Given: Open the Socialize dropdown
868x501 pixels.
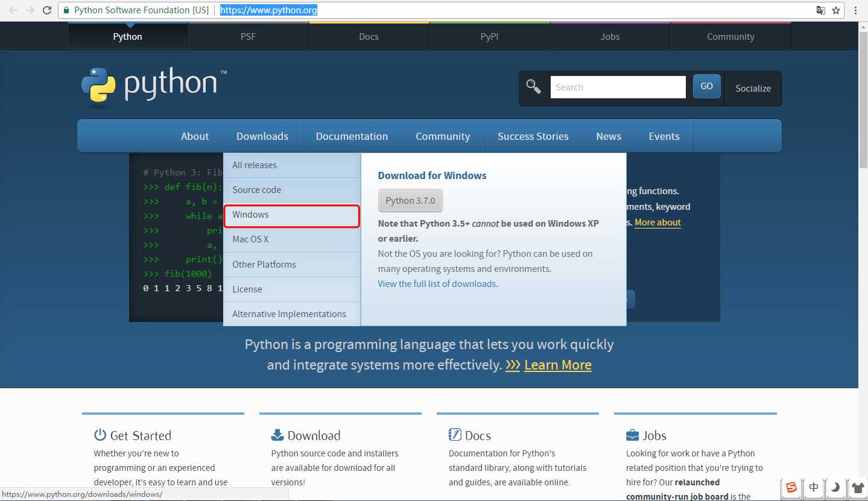Looking at the screenshot, I should pos(753,88).
